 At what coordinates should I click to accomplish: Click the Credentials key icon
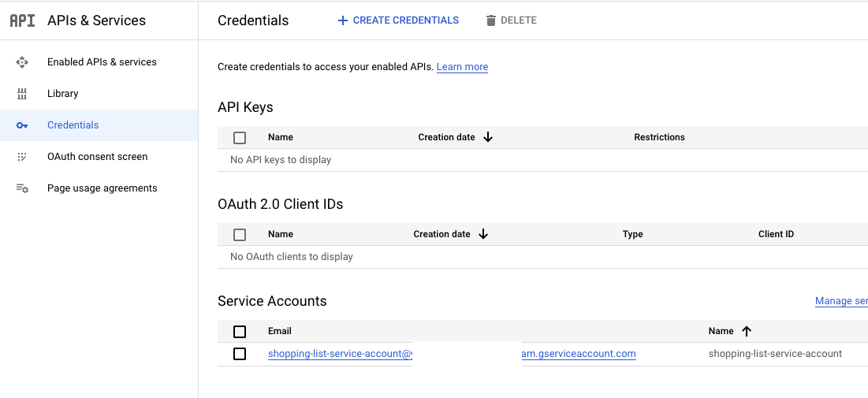(x=22, y=125)
